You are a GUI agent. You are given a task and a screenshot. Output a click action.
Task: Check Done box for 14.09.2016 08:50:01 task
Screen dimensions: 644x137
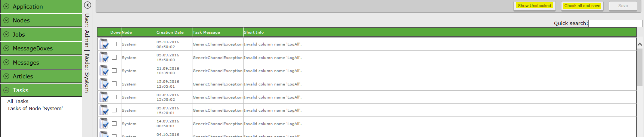(x=114, y=124)
